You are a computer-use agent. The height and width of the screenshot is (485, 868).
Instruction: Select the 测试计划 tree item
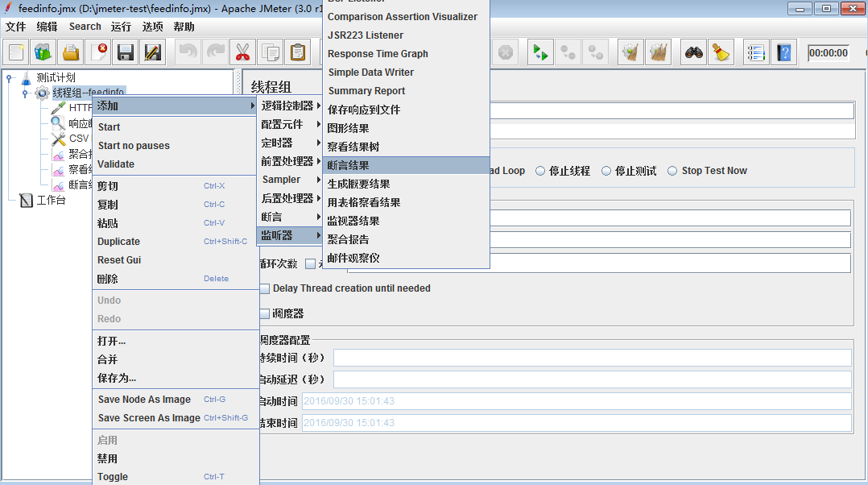pos(56,78)
